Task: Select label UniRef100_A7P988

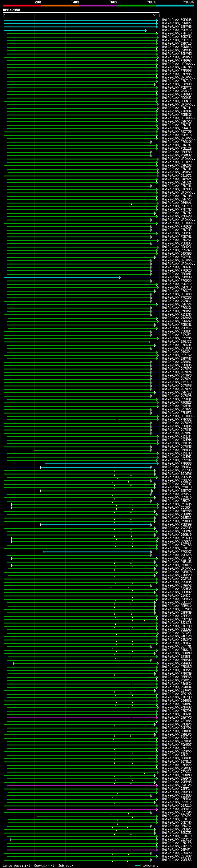Action: tap(177, 464)
